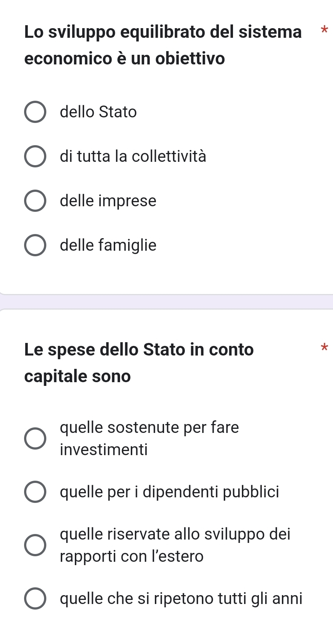The width and height of the screenshot is (333, 644).
Task: Tap the 'quelle riservate allo sviluppo dei rapporti' text
Action: pos(175,545)
